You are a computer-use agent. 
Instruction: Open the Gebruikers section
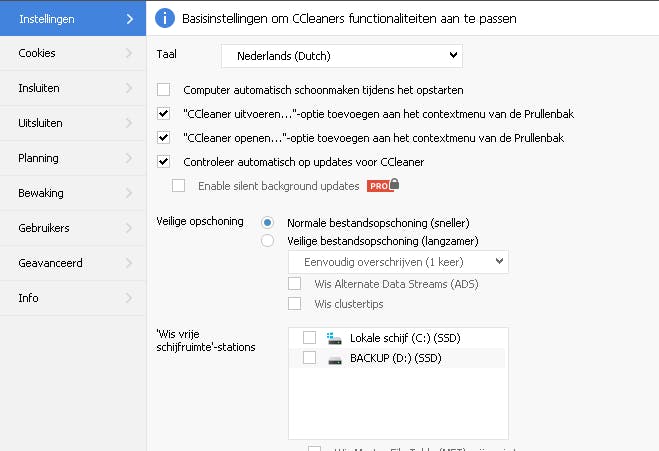point(73,228)
